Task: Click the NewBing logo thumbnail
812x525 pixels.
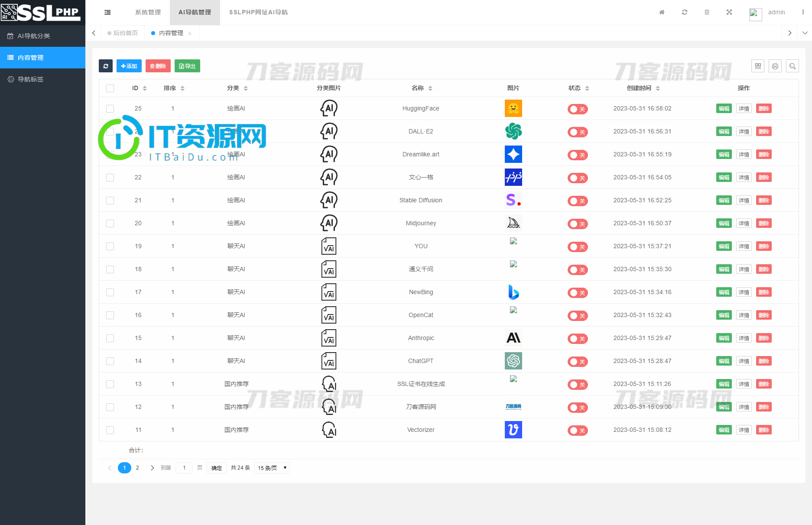Action: pos(513,292)
